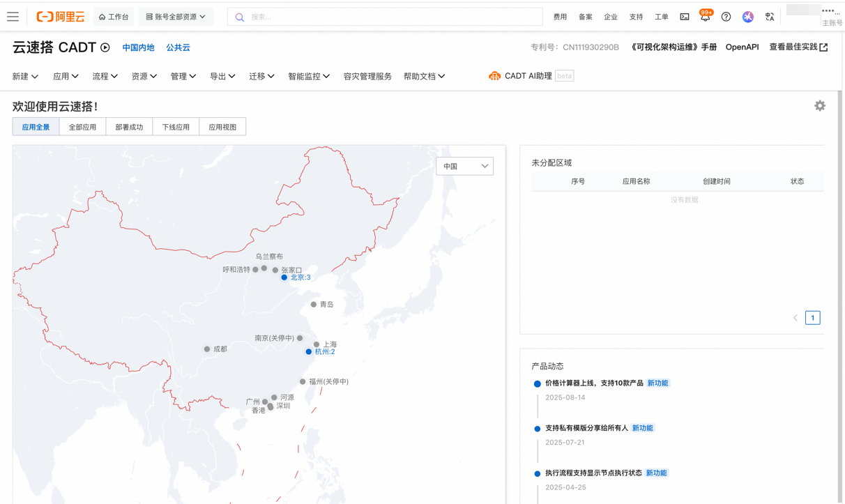Click page number 1 in pagination

[812, 318]
